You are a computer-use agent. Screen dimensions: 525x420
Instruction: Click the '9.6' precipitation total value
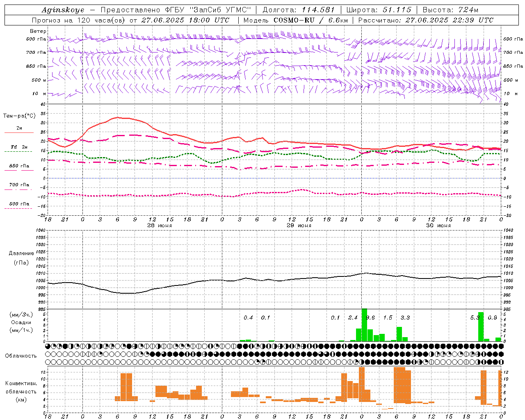[x=370, y=318]
